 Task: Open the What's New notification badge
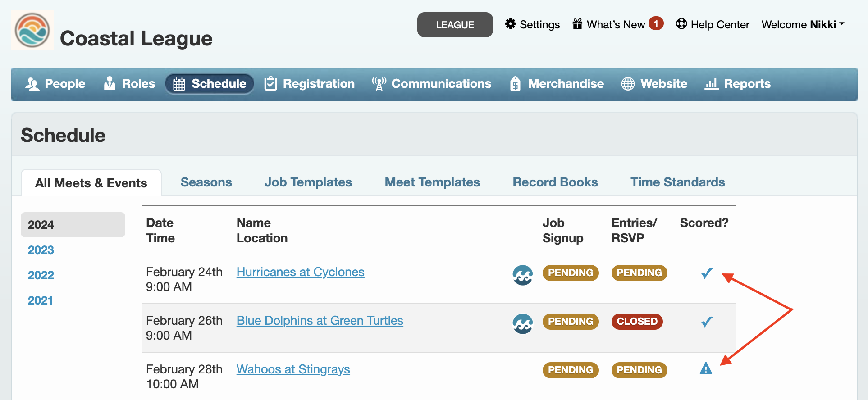pyautogui.click(x=656, y=23)
